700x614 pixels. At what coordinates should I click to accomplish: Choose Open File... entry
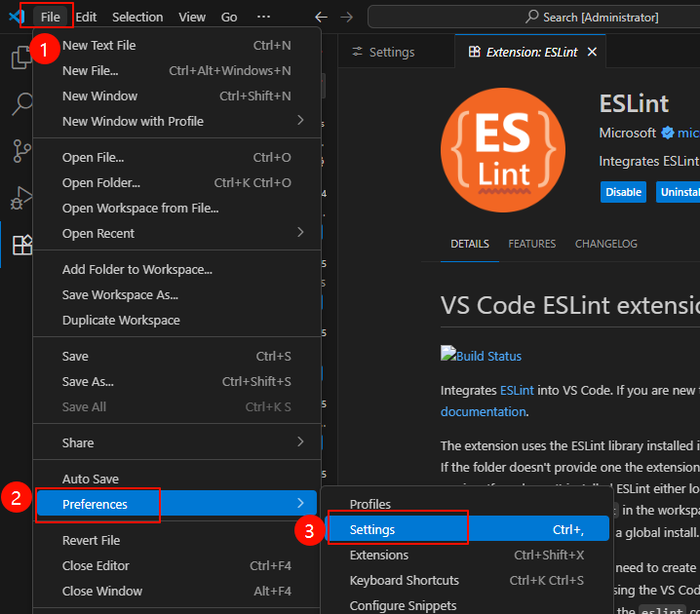point(176,158)
